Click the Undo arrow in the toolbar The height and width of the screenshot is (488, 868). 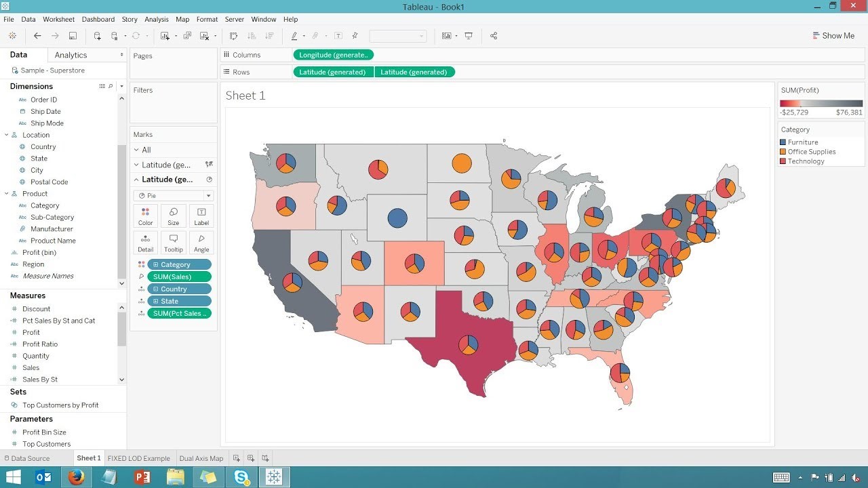click(x=37, y=35)
